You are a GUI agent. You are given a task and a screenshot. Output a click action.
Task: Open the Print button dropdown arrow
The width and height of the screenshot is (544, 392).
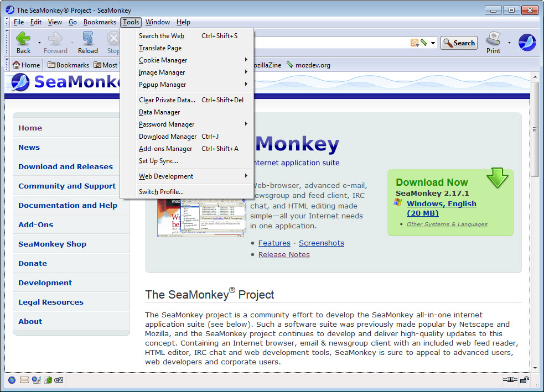509,43
